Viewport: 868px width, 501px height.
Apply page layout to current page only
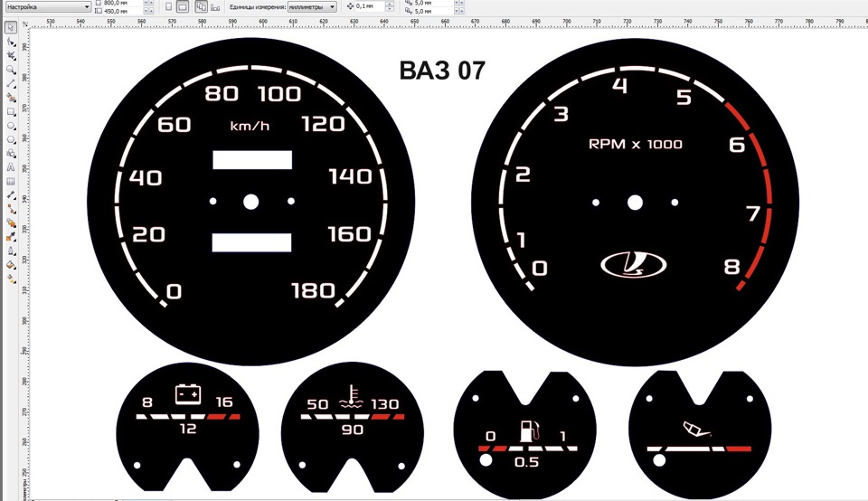point(215,6)
